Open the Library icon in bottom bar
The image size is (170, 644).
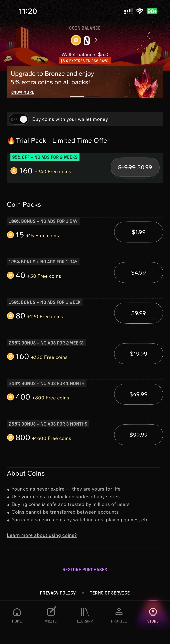pos(85,612)
